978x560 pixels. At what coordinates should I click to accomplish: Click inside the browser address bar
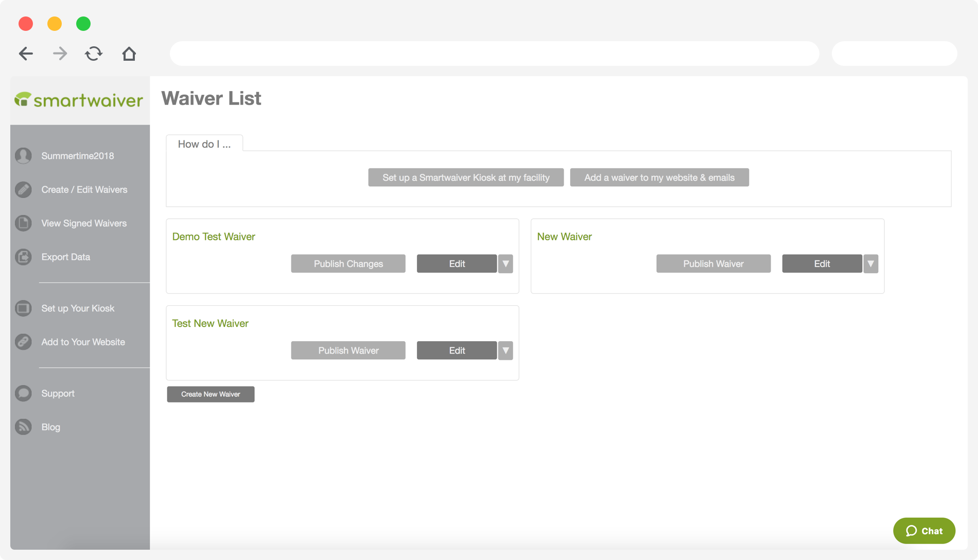click(x=494, y=54)
